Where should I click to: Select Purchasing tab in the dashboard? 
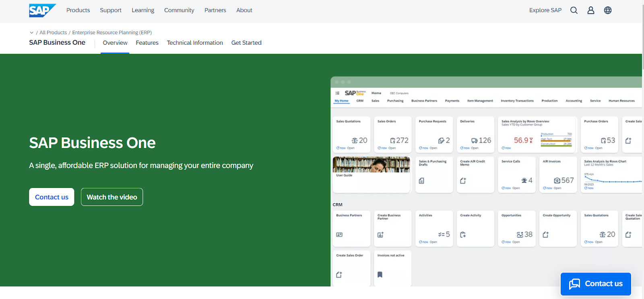[395, 101]
